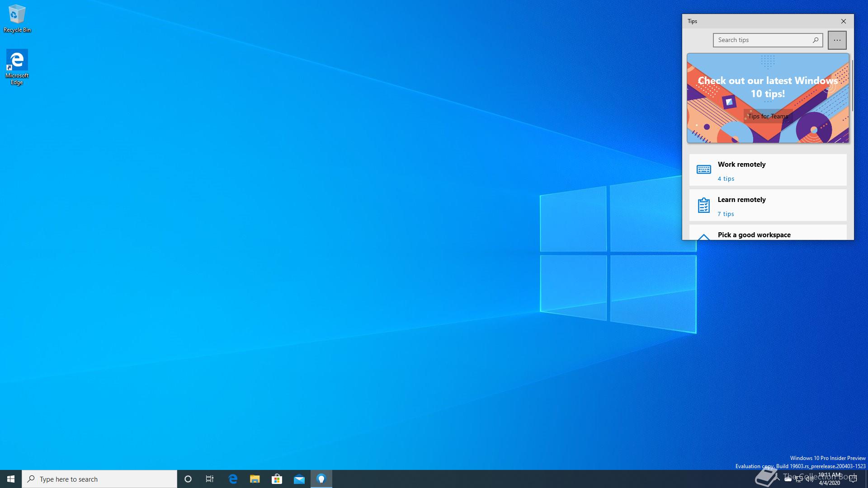Open the OneDrive cloud tray icon
Viewport: 868px width, 488px height.
(x=788, y=479)
